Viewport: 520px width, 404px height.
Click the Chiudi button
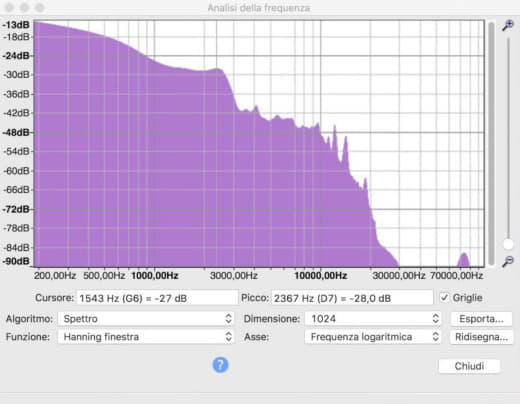pyautogui.click(x=469, y=366)
